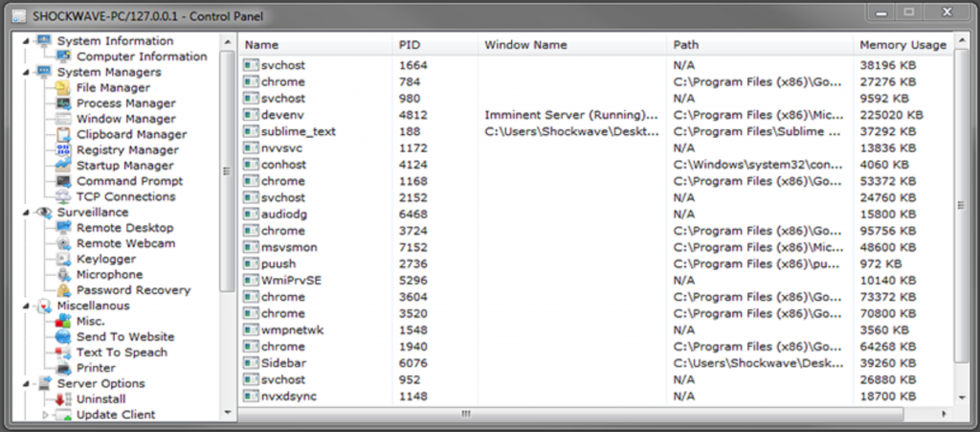Select the Process Manager icon
Image resolution: width=980 pixels, height=432 pixels.
[63, 103]
